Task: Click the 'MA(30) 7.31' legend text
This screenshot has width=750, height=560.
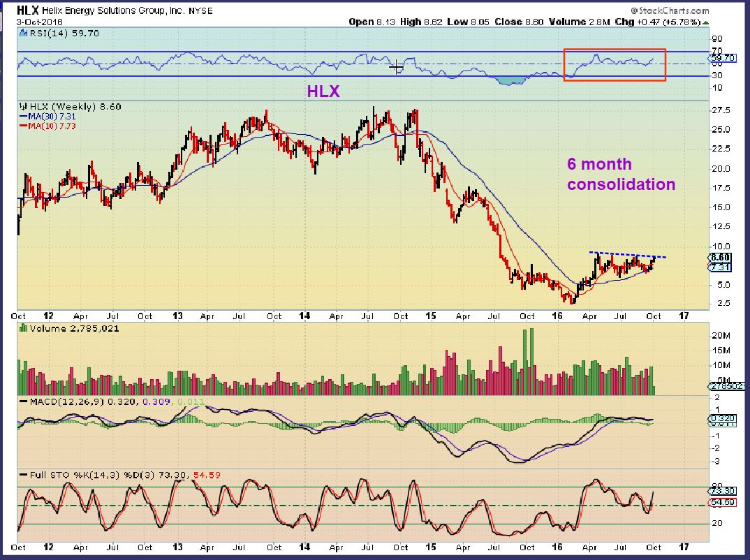Action: (x=52, y=116)
